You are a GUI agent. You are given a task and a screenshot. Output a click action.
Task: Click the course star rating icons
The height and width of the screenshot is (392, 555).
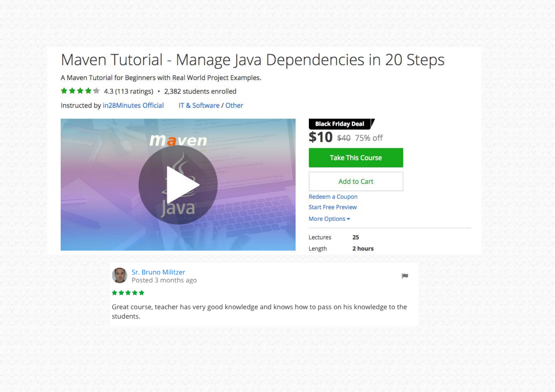[80, 91]
